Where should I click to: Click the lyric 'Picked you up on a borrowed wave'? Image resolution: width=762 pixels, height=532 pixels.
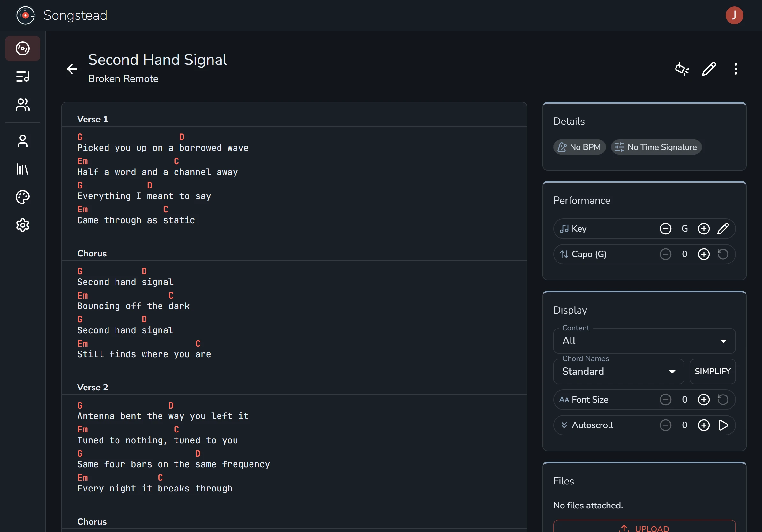click(x=163, y=148)
